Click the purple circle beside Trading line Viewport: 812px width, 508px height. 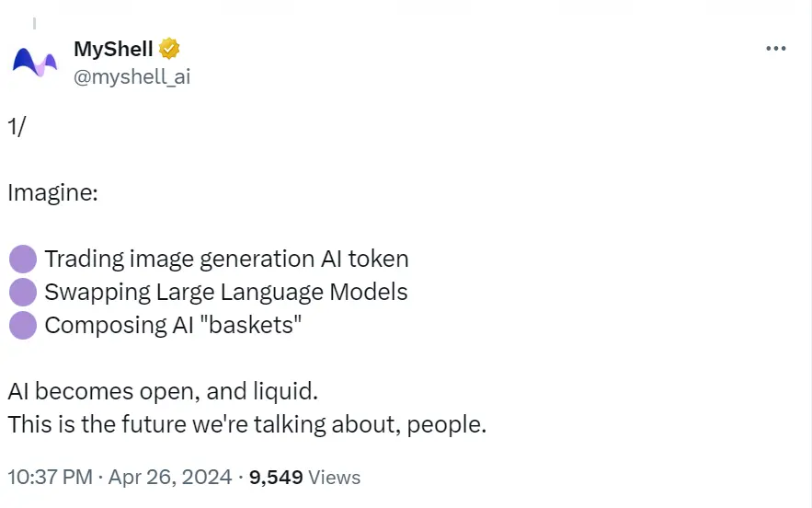tap(22, 260)
